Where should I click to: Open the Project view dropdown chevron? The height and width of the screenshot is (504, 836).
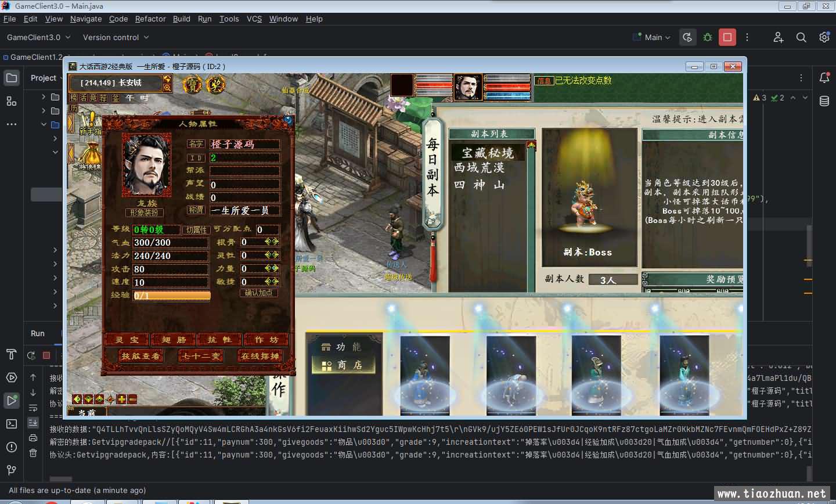coord(61,78)
